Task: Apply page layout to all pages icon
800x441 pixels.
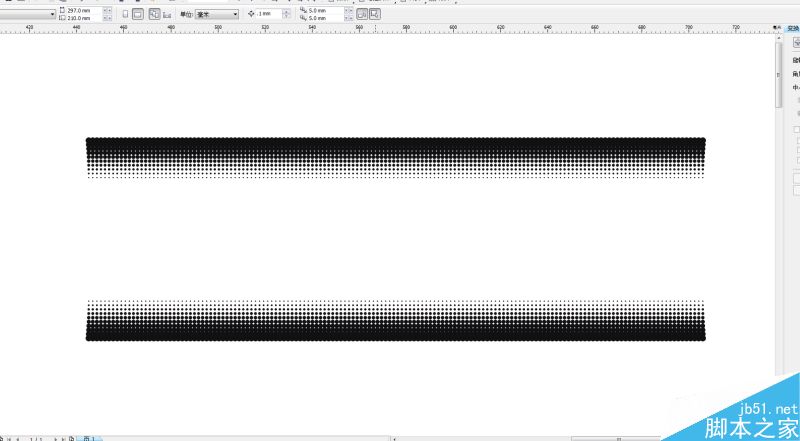Action: (x=154, y=14)
